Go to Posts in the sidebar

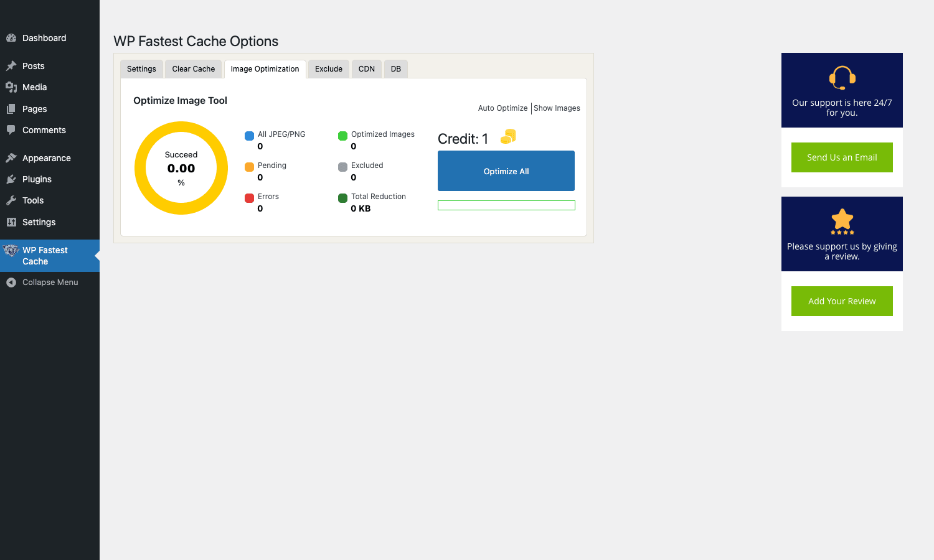click(x=50, y=66)
